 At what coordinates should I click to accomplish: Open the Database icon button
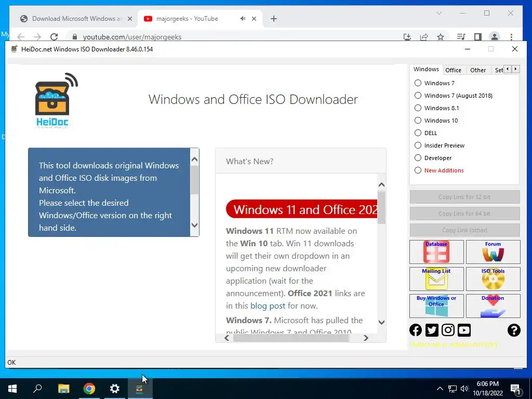pyautogui.click(x=436, y=252)
